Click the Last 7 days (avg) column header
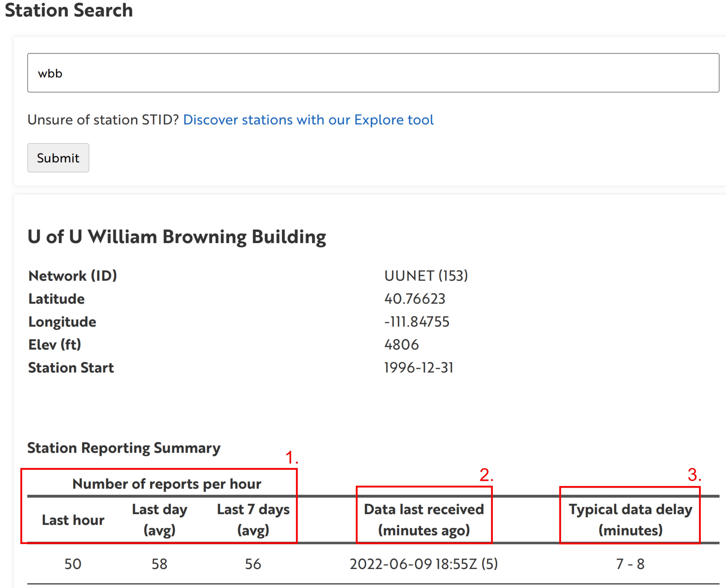 (x=253, y=520)
